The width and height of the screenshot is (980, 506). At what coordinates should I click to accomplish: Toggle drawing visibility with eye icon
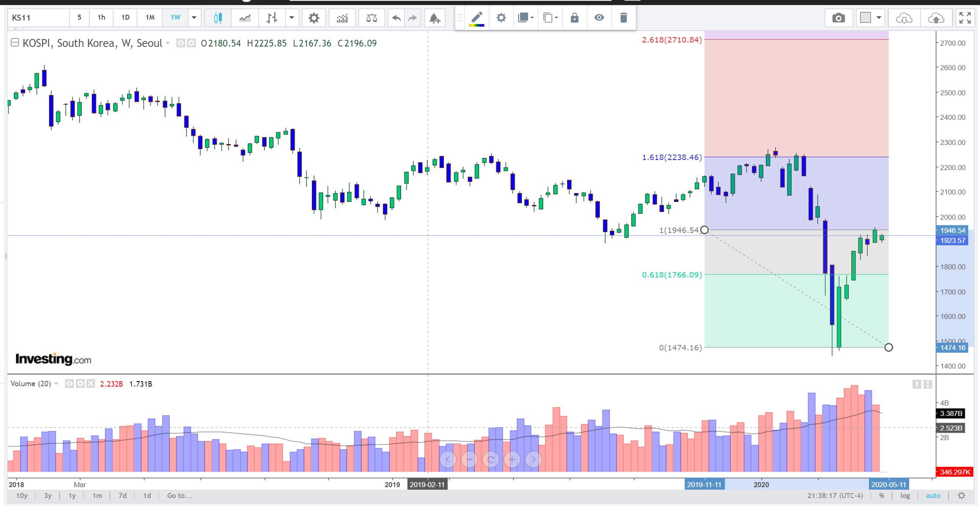599,18
